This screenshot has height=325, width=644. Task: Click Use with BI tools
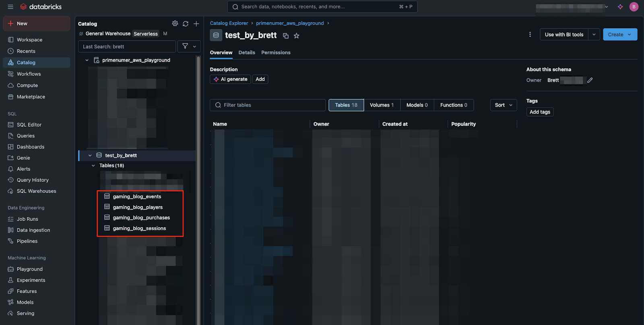coord(564,35)
